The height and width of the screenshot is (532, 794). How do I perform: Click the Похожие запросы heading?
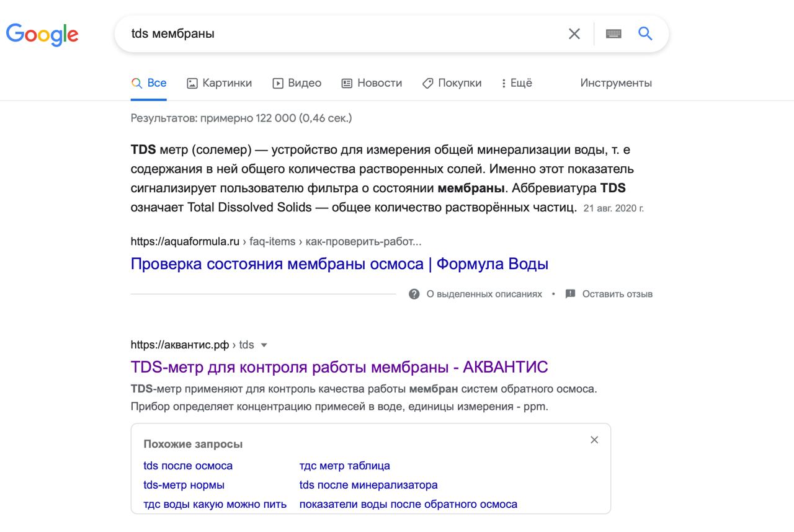193,444
